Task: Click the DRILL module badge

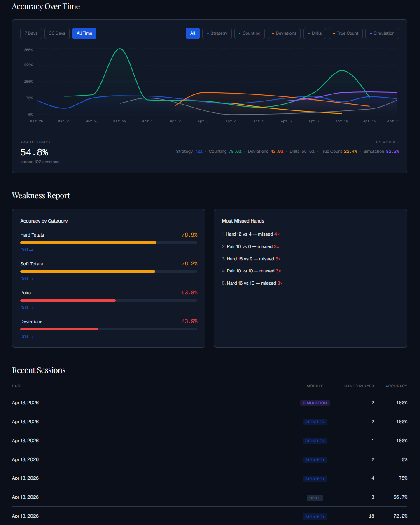Action: pos(315,498)
